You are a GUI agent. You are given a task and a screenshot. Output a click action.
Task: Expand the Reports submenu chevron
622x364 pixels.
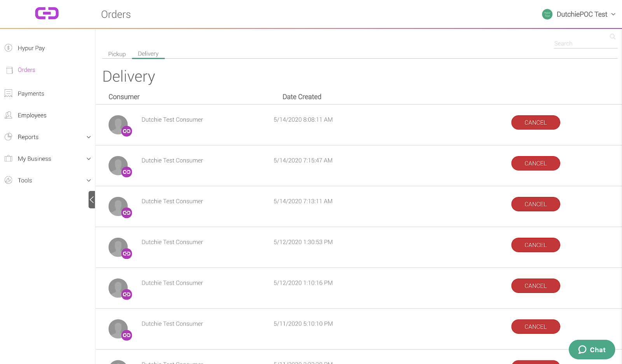[x=89, y=137]
